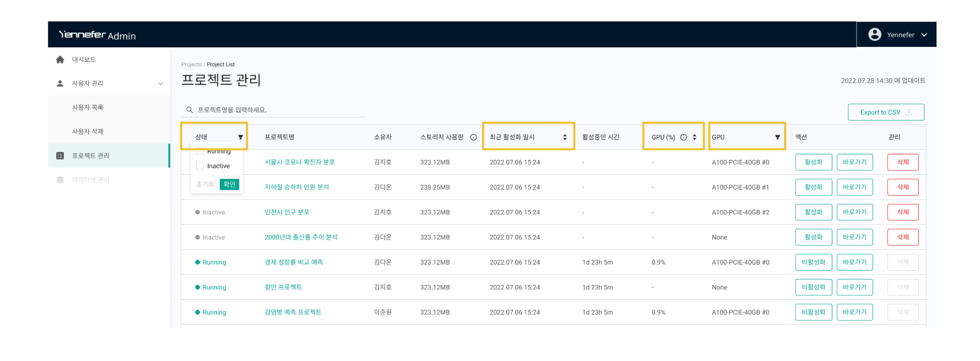Expand the Yennefer account dropdown arrow
Viewport: 980px width, 361px height.
(x=924, y=35)
